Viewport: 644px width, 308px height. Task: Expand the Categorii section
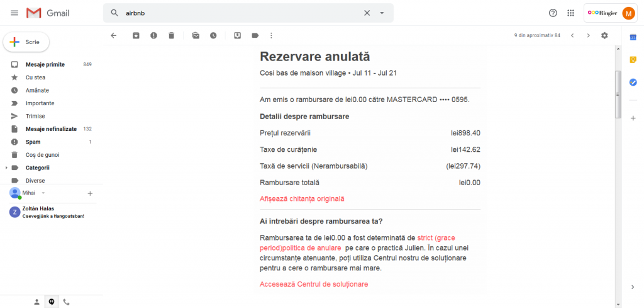[6, 168]
